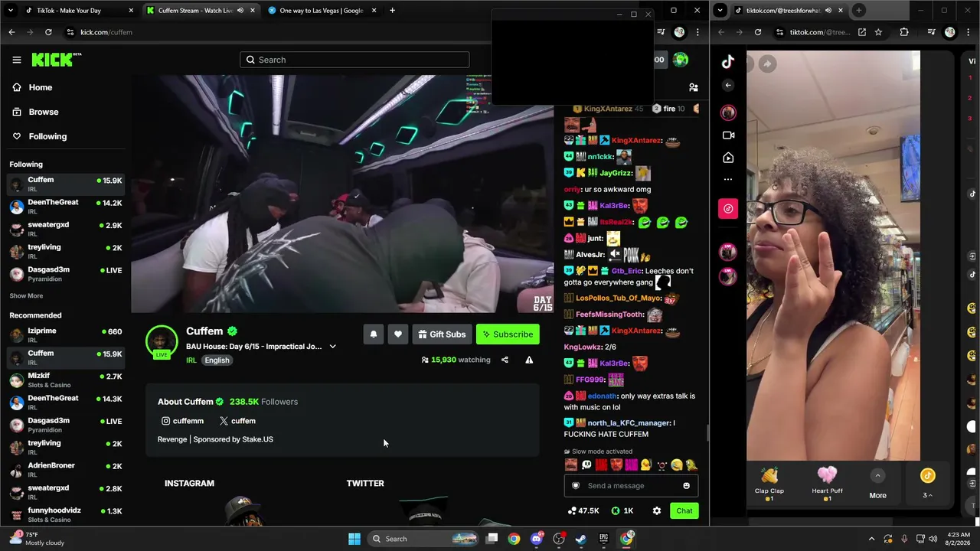980x551 pixels.
Task: Click the TikTok logo icon
Action: (x=728, y=62)
